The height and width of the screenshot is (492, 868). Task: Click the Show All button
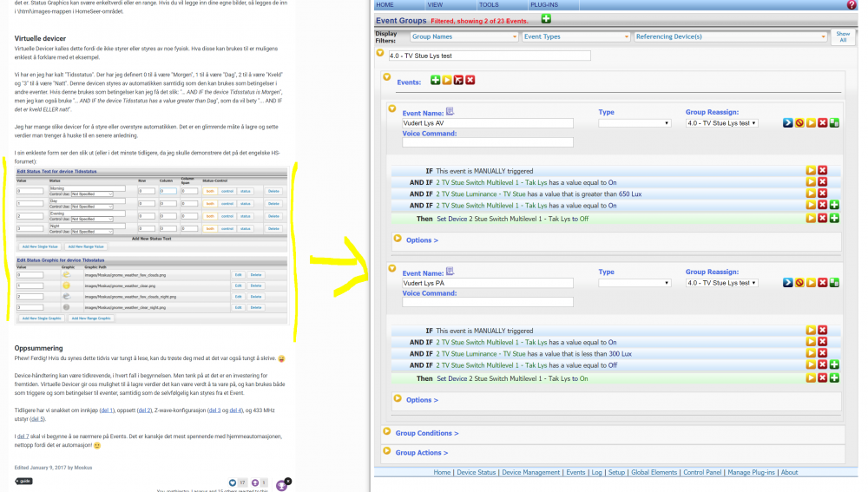pos(843,37)
